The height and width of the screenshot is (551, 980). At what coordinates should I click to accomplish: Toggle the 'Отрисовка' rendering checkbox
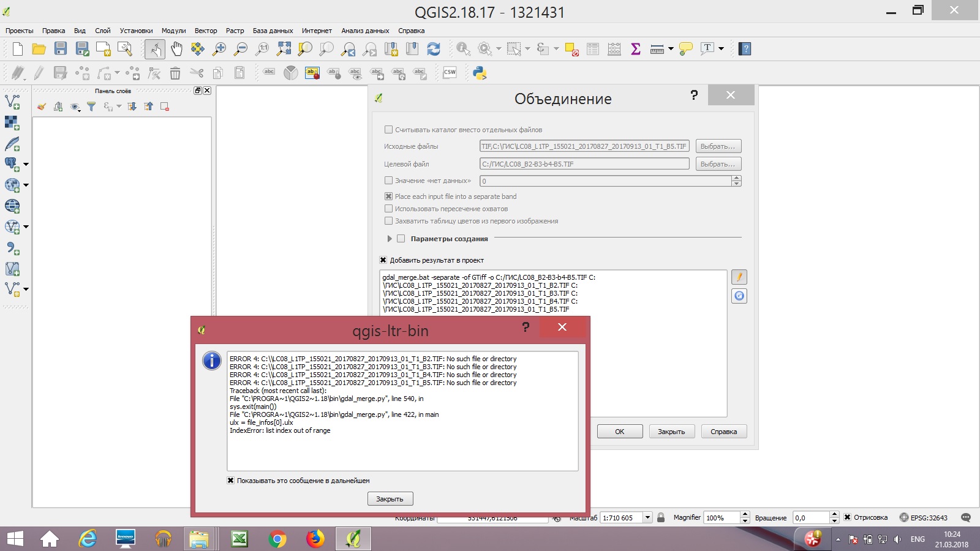click(847, 517)
